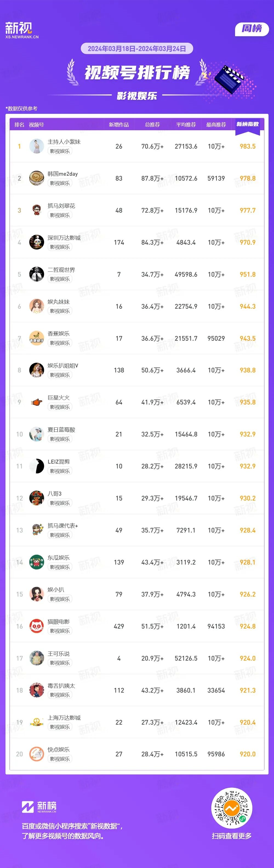Click the QR code at bottom right
This screenshot has width=274, height=868.
coord(232,808)
